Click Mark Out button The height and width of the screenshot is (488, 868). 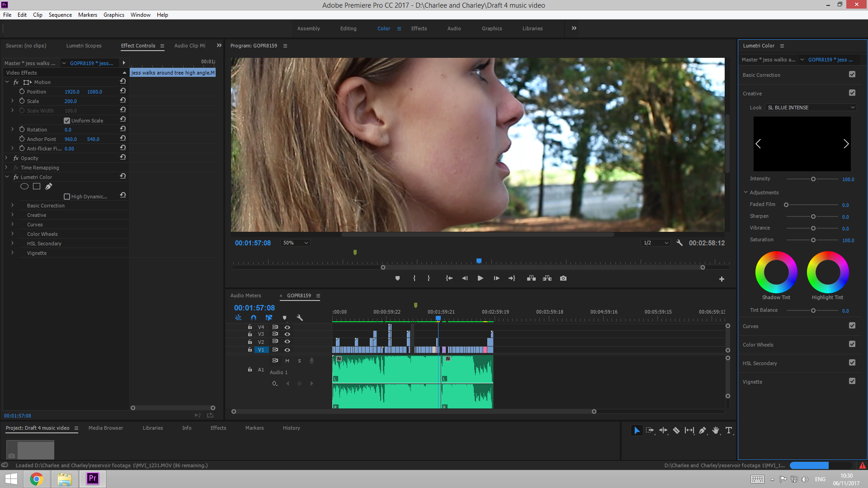(x=429, y=278)
